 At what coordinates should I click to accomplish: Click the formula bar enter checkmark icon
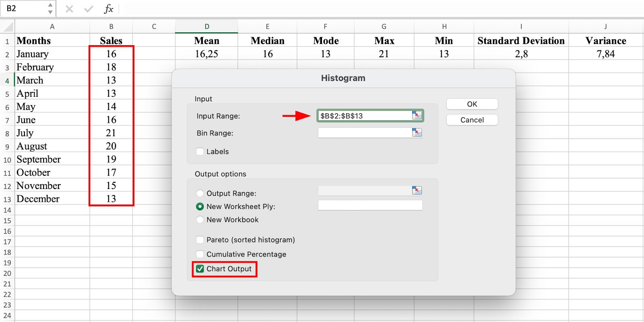[89, 9]
